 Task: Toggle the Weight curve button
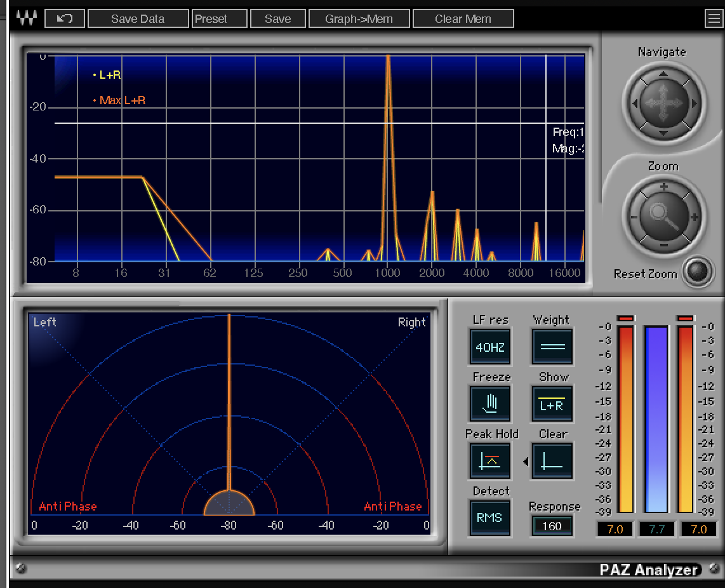[x=552, y=347]
